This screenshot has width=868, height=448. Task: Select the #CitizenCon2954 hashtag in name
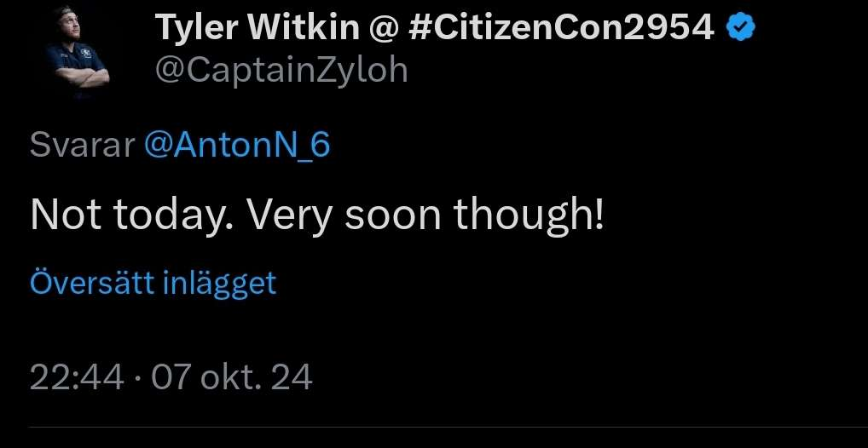pos(561,28)
